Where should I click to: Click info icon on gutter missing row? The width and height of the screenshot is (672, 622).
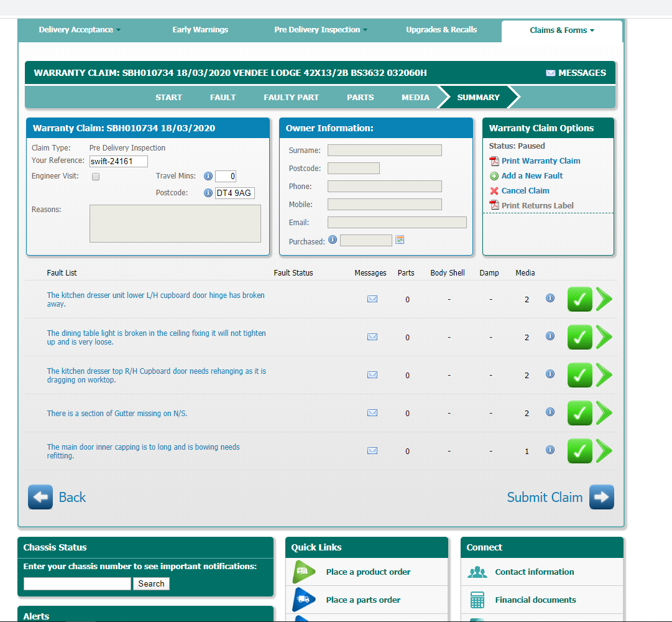coord(550,412)
